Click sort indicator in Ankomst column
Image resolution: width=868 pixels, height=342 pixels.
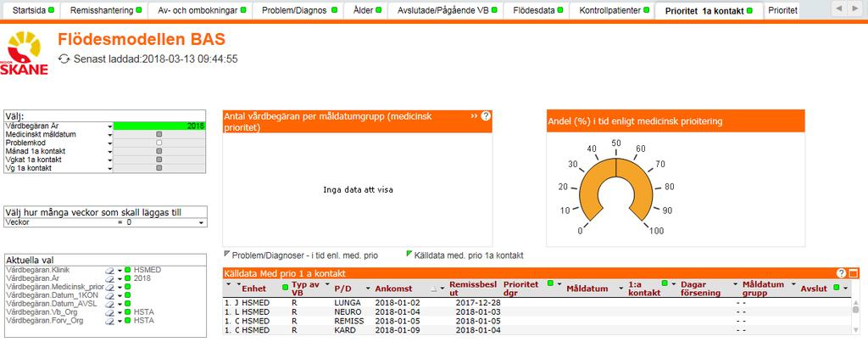click(434, 289)
